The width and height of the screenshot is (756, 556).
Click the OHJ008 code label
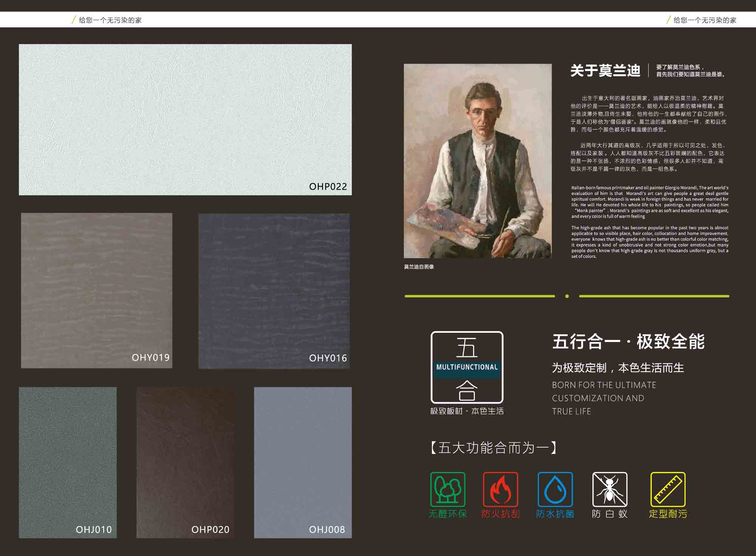pos(327,530)
